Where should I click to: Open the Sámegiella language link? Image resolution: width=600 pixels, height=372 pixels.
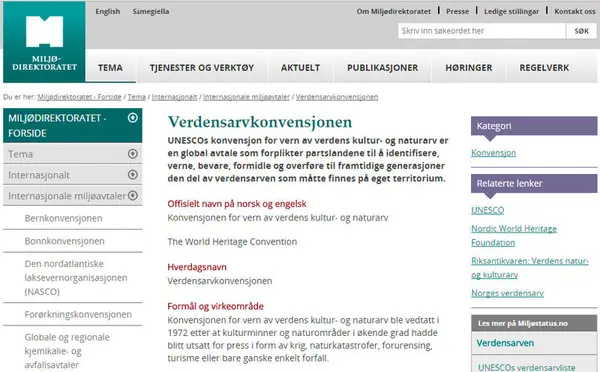point(151,11)
